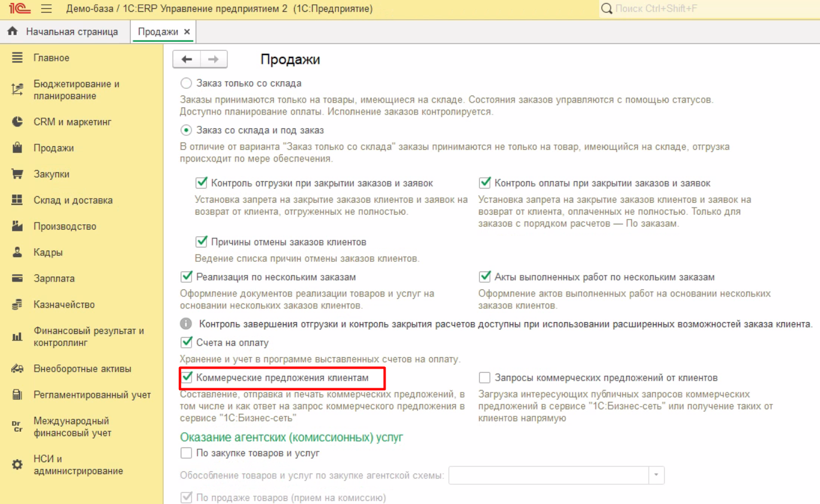Image resolution: width=820 pixels, height=504 pixels.
Task: Click the Производство factory icon
Action: coord(17,227)
